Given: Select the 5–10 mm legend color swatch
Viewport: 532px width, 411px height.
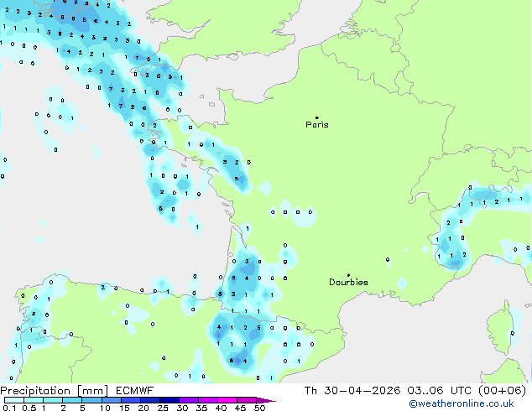Looking at the screenshot, I should coord(91,400).
